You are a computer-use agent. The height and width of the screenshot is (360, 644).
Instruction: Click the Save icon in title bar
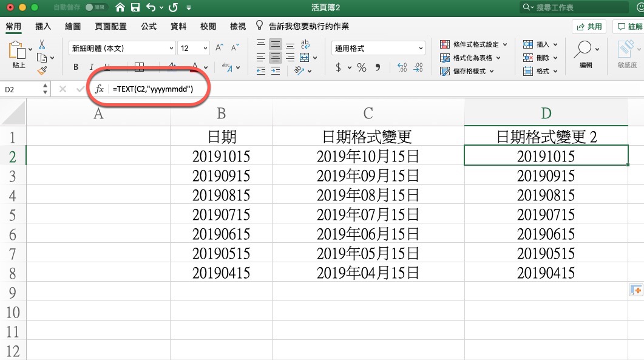(x=135, y=8)
